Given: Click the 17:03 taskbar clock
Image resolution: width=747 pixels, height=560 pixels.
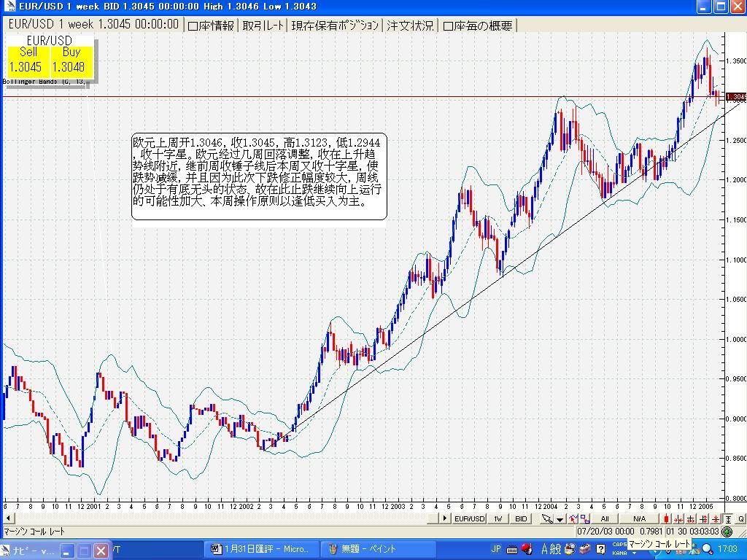Looking at the screenshot, I should click(728, 549).
